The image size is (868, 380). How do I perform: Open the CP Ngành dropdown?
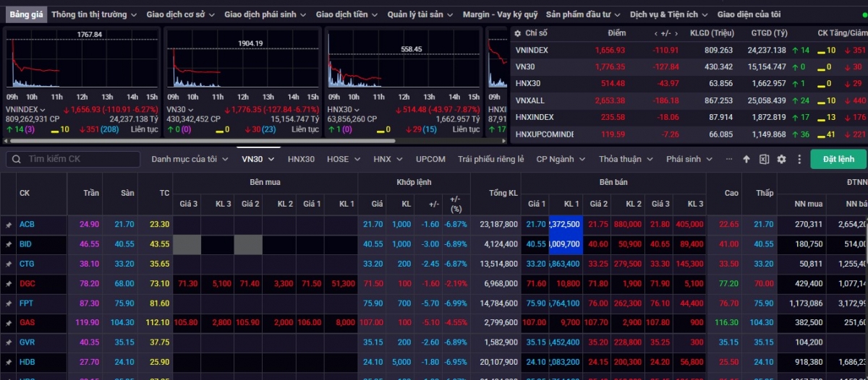coord(560,159)
